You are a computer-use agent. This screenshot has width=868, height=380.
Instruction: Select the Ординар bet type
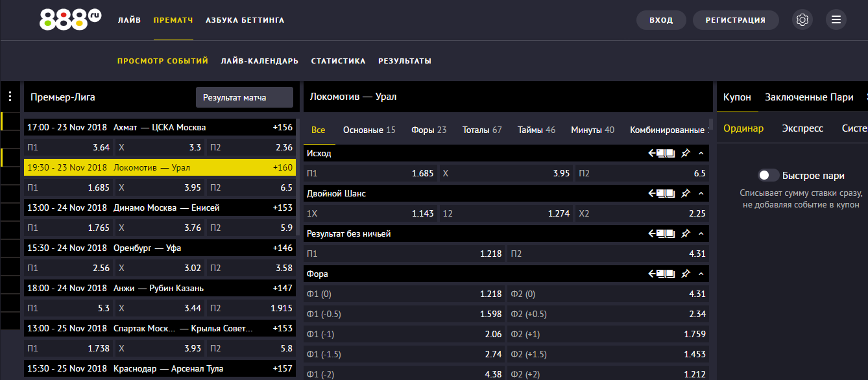(x=743, y=128)
